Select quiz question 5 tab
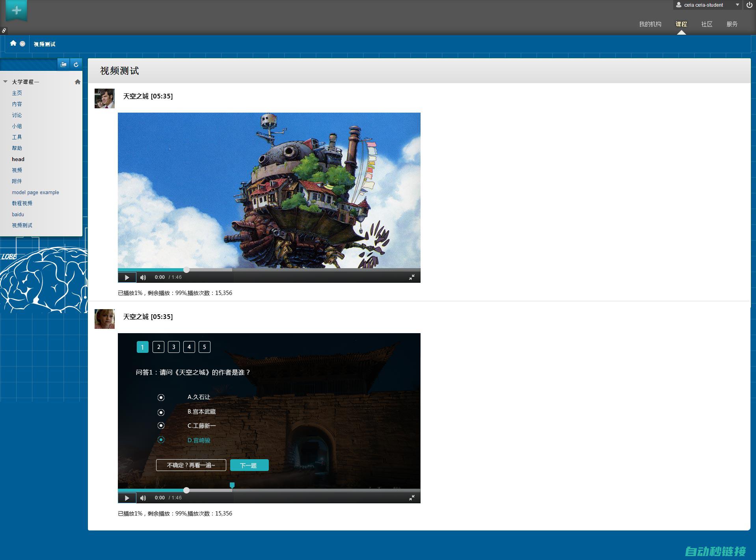 coord(205,347)
